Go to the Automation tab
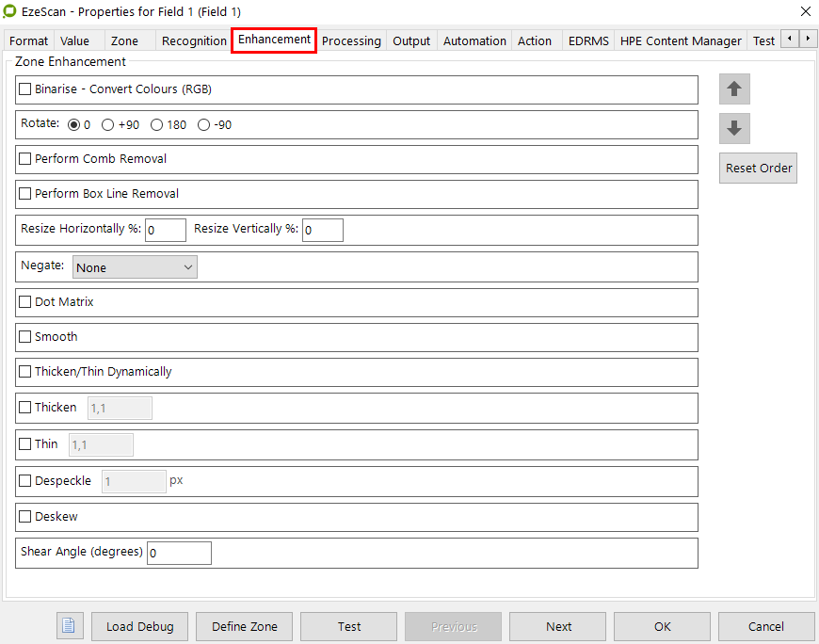Viewport: 819px width, 644px height. [x=474, y=40]
